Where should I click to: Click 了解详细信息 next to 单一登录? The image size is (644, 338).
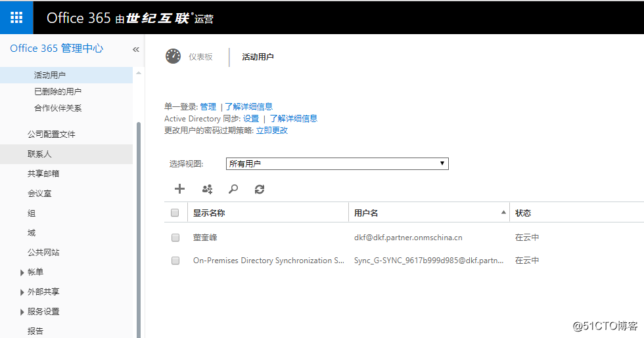coord(248,106)
